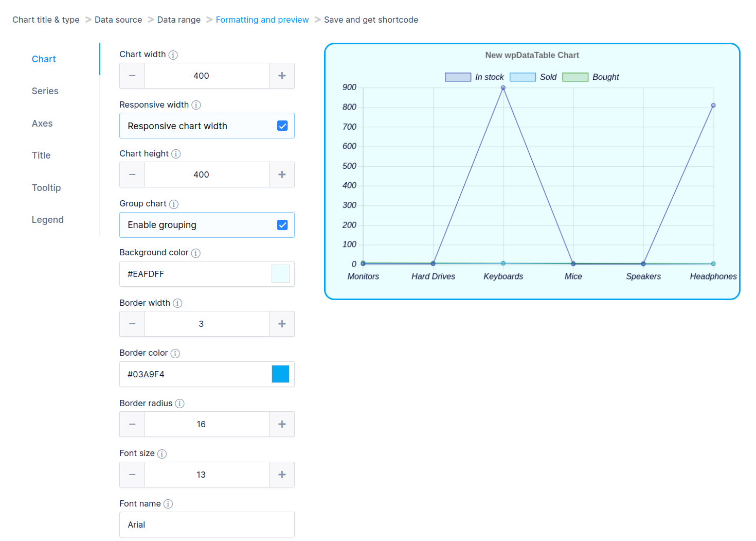The width and height of the screenshot is (756, 541).
Task: Go to Data range step
Action: pos(179,20)
